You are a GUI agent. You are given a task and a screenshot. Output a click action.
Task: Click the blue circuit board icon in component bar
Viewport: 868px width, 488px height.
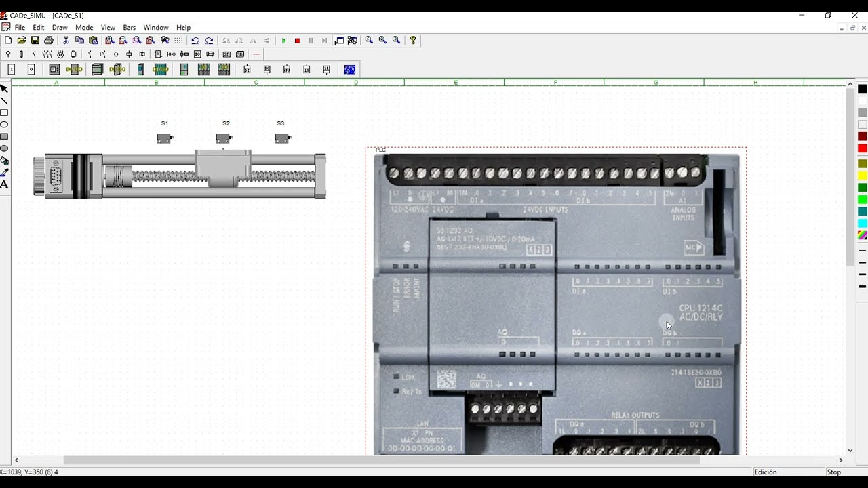point(350,70)
